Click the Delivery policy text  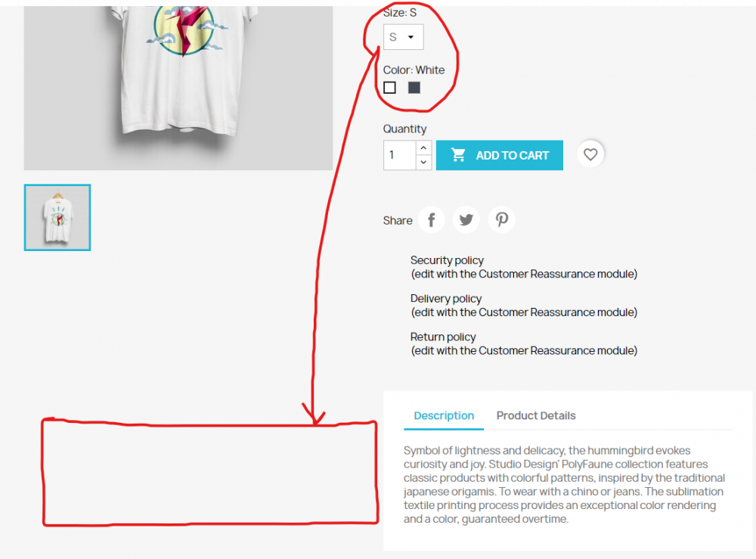pyautogui.click(x=446, y=299)
